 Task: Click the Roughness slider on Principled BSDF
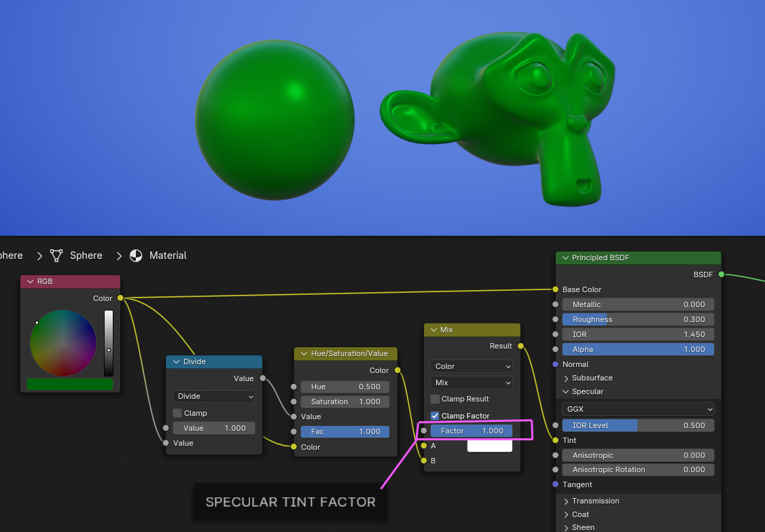tap(637, 319)
